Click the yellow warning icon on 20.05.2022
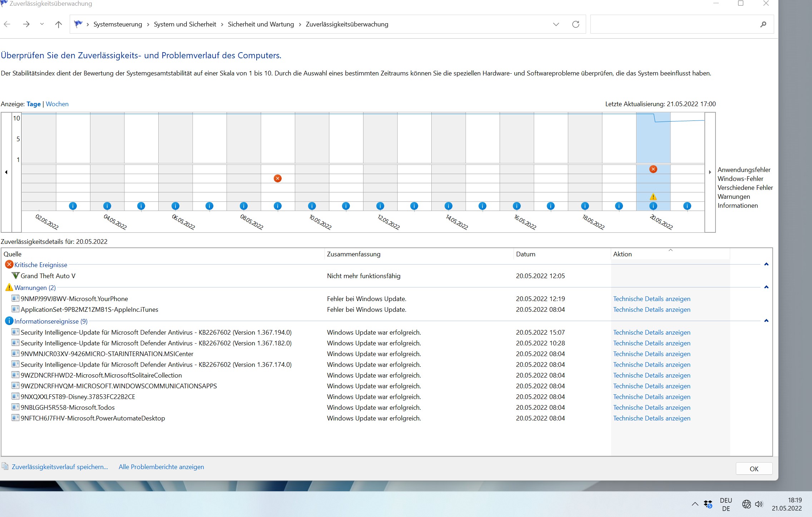This screenshot has height=517, width=812. [x=653, y=197]
